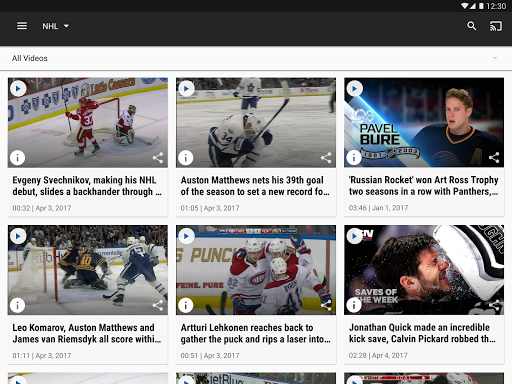Show info for the Pavel Bure video
Screen dimensions: 512x384
coord(354,157)
